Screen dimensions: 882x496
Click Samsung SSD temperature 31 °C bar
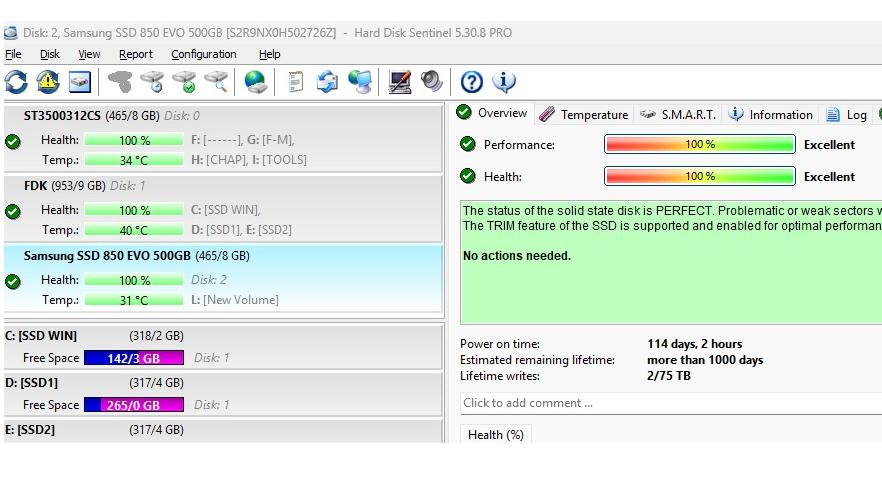click(x=134, y=300)
